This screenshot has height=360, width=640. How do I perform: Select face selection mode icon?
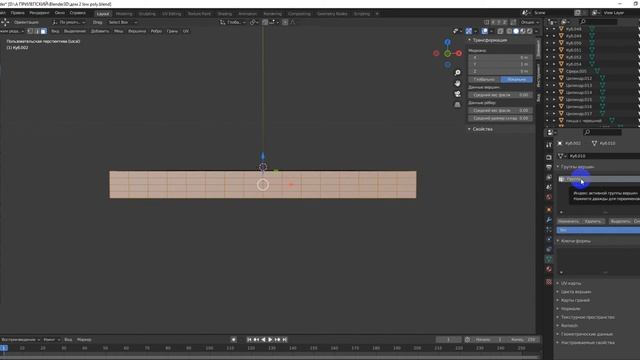point(43,31)
